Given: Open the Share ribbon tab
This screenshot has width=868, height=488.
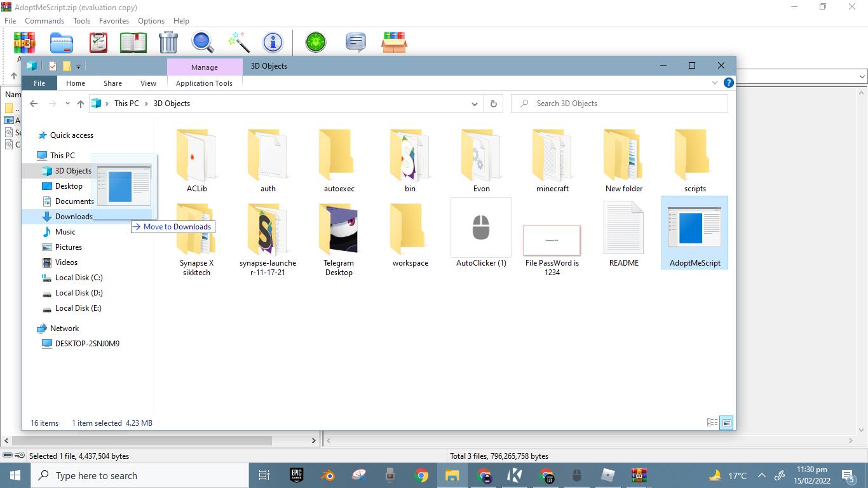Looking at the screenshot, I should click(112, 83).
